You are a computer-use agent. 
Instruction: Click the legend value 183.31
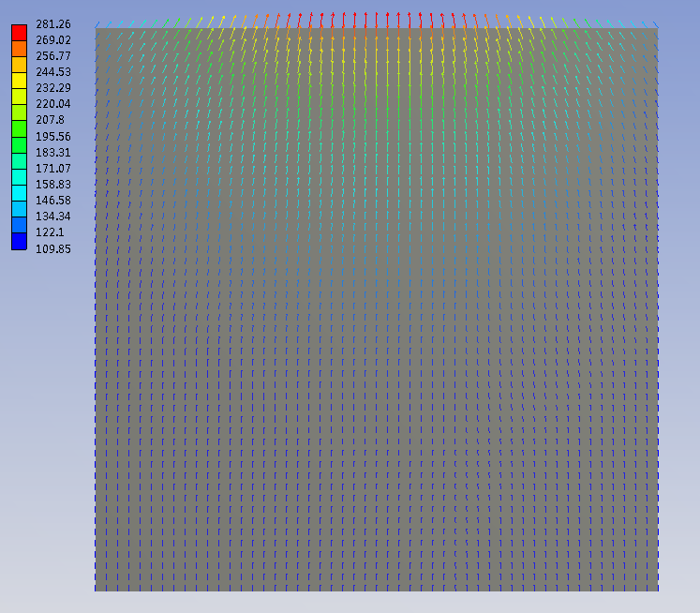[x=53, y=153]
